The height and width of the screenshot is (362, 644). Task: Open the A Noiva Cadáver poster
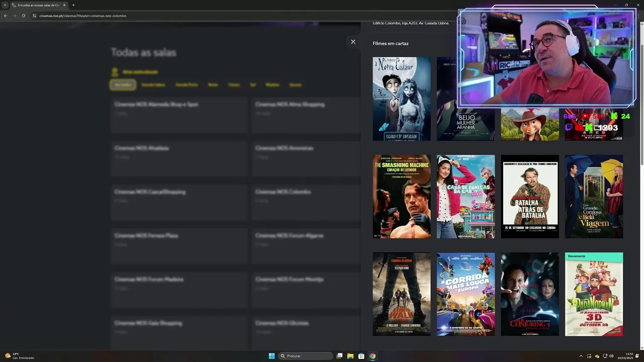tap(401, 99)
